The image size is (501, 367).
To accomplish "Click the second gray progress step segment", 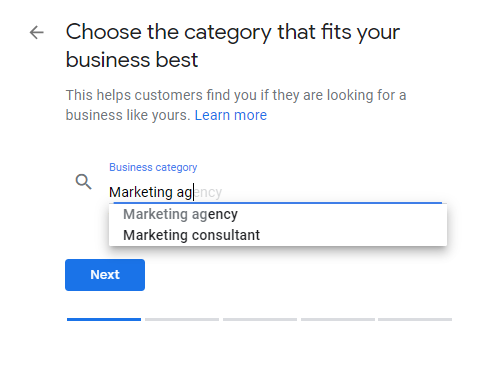I will [182, 319].
